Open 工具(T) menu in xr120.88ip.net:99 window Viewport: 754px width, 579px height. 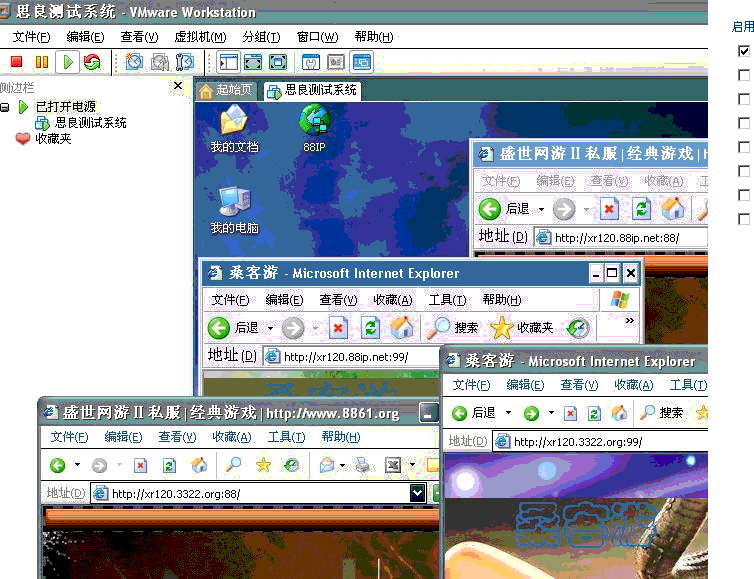pos(447,300)
